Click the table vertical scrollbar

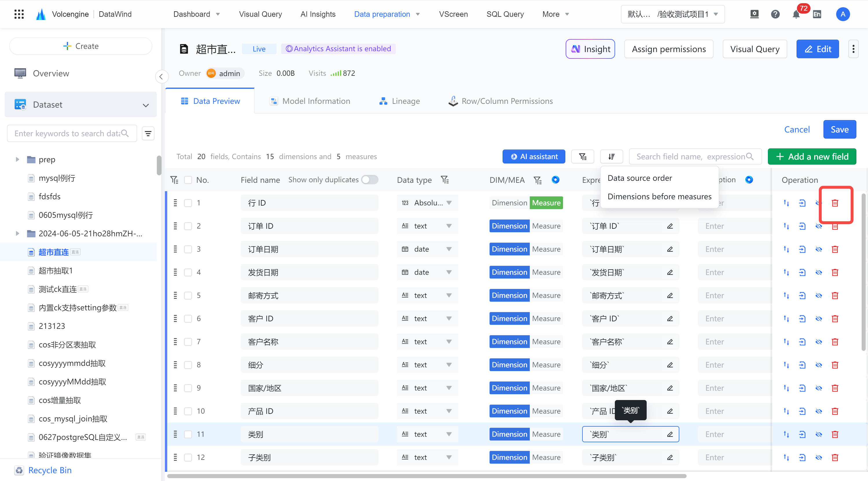864,272
